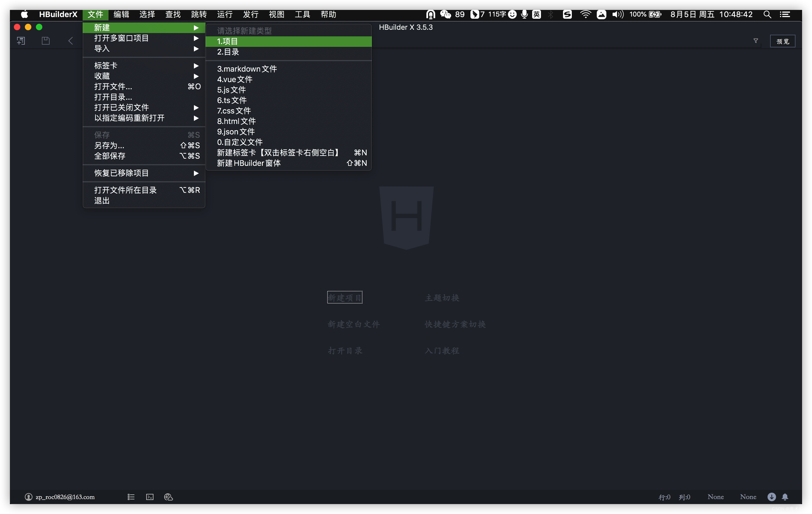Select 新建HBuilder窗体 menu entry
This screenshot has height=514, width=812.
coord(289,163)
